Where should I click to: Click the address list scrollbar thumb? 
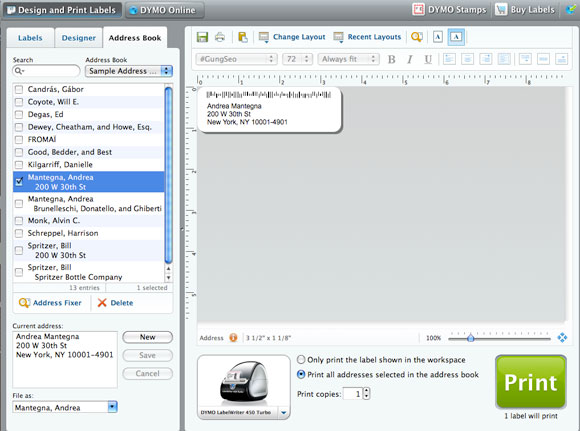click(x=168, y=175)
